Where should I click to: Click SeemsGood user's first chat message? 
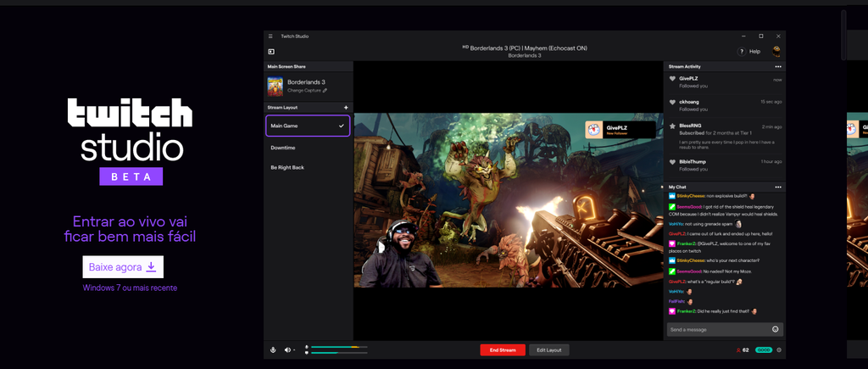click(724, 210)
